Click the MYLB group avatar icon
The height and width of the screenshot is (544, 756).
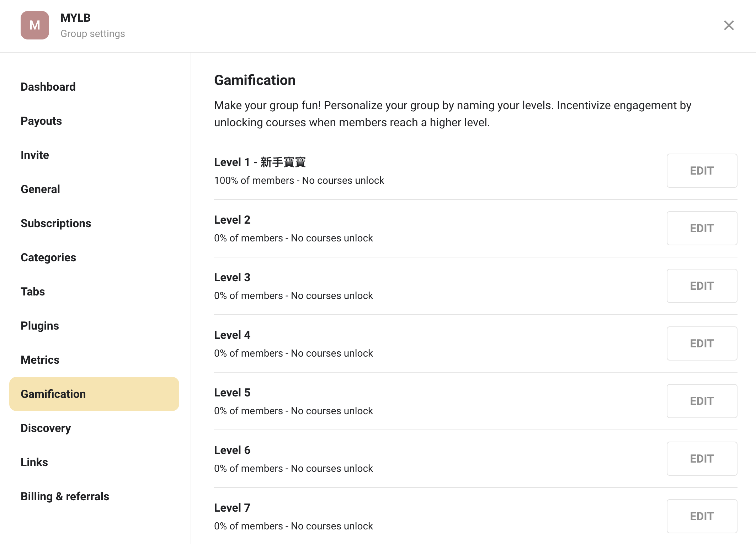[35, 25]
